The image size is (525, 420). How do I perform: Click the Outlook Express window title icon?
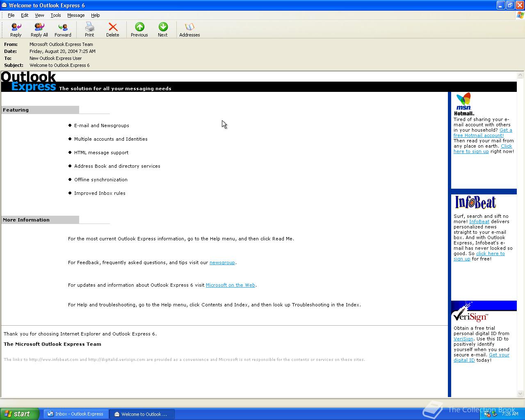coord(4,5)
